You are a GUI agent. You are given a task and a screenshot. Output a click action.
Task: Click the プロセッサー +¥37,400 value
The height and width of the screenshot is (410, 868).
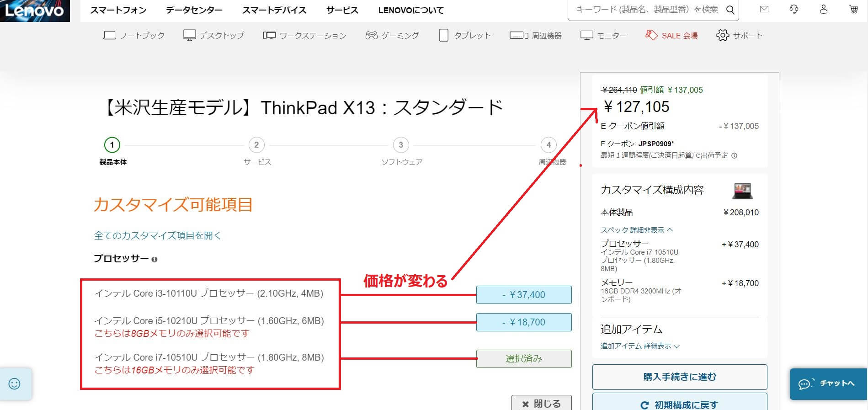point(740,245)
